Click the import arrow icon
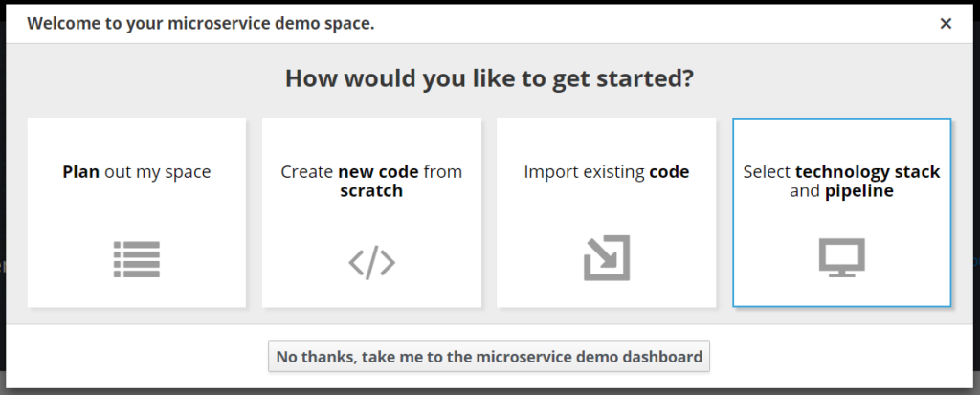This screenshot has width=980, height=395. tap(606, 258)
